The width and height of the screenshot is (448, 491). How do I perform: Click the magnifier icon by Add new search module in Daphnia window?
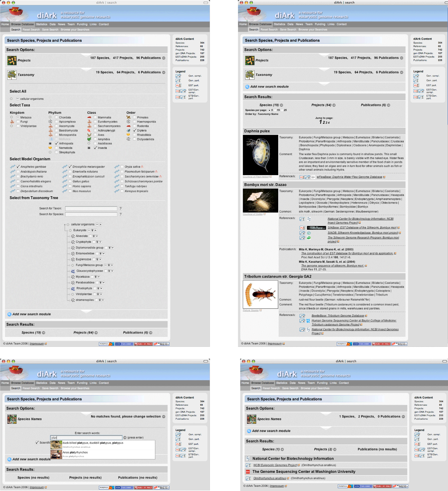247,87
